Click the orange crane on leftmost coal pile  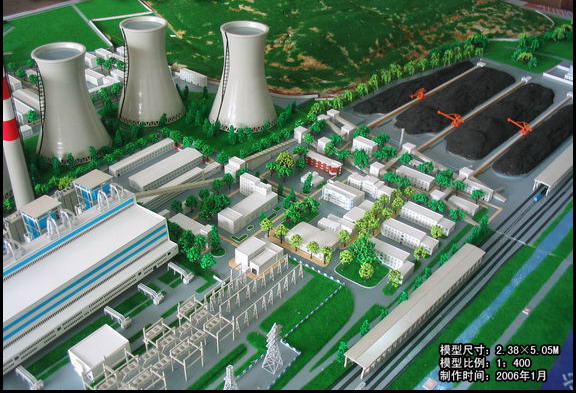[x=418, y=94]
